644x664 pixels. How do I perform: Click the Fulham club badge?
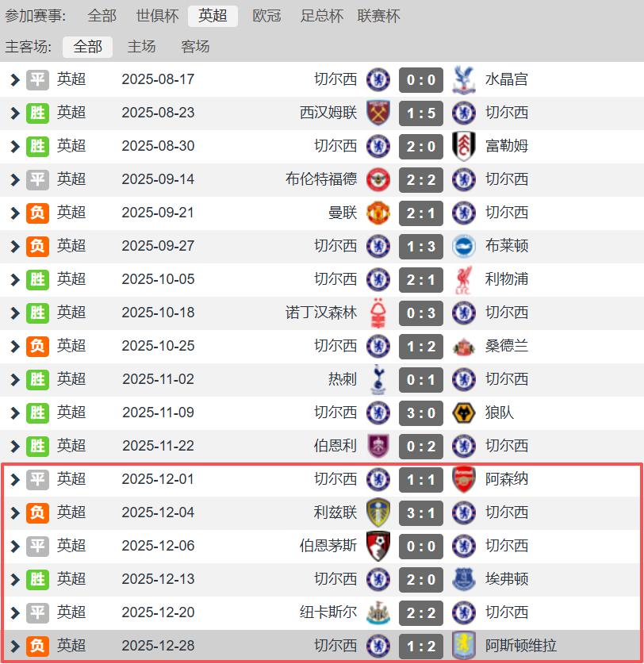pos(464,146)
